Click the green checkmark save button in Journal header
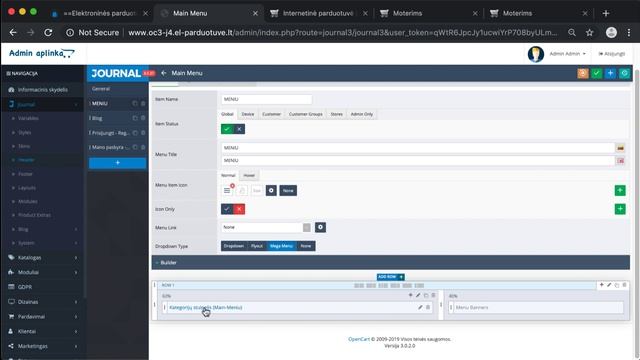The image size is (640, 360). pos(596,73)
